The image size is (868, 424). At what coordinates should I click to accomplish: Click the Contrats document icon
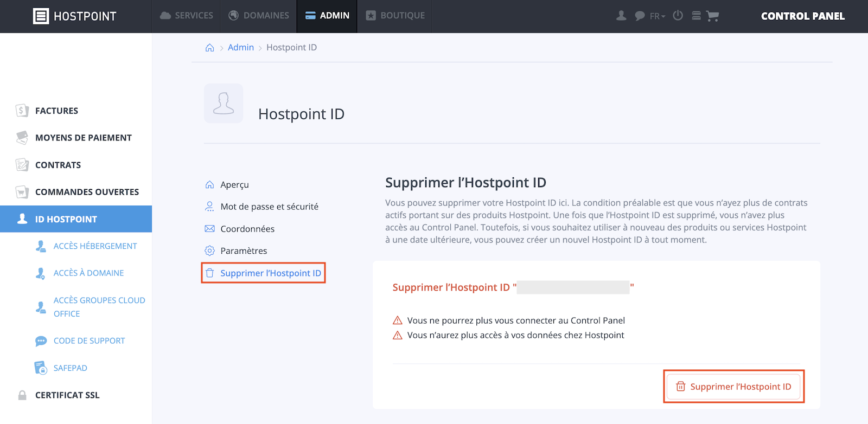(x=22, y=165)
